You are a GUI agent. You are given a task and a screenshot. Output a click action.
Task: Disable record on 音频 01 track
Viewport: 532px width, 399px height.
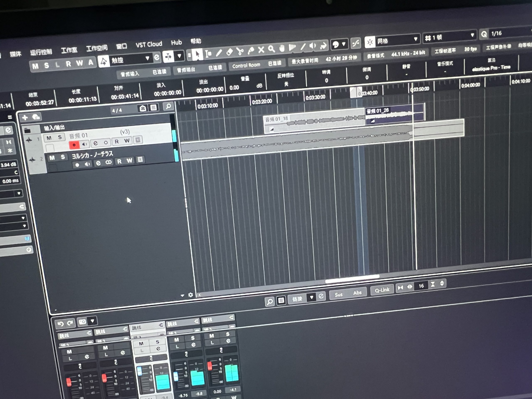(x=74, y=145)
